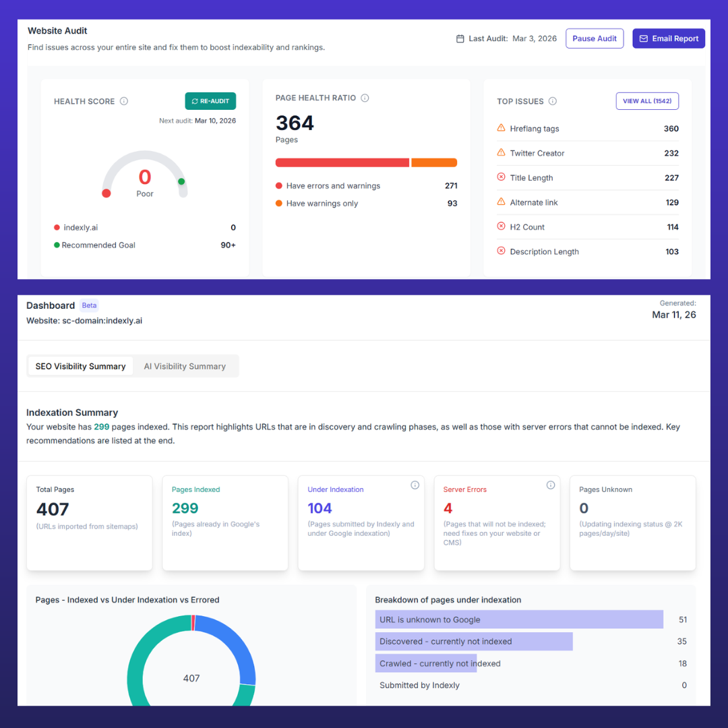This screenshot has height=728, width=728.
Task: Click the red errors segment of health bar
Action: pos(342,162)
